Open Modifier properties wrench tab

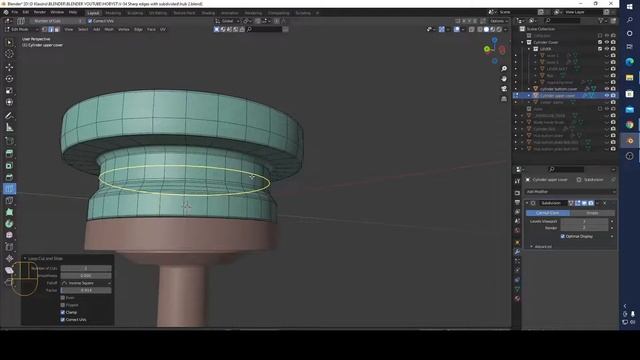[517, 252]
